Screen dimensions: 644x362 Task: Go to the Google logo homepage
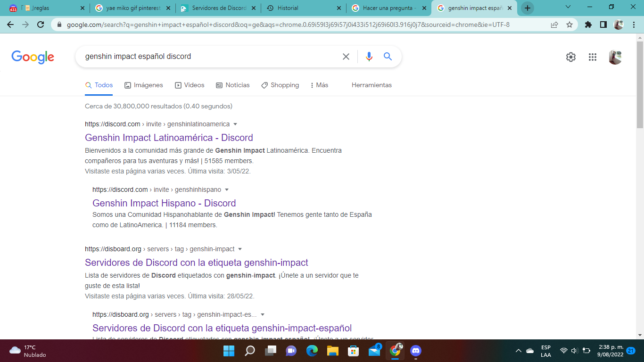[33, 57]
